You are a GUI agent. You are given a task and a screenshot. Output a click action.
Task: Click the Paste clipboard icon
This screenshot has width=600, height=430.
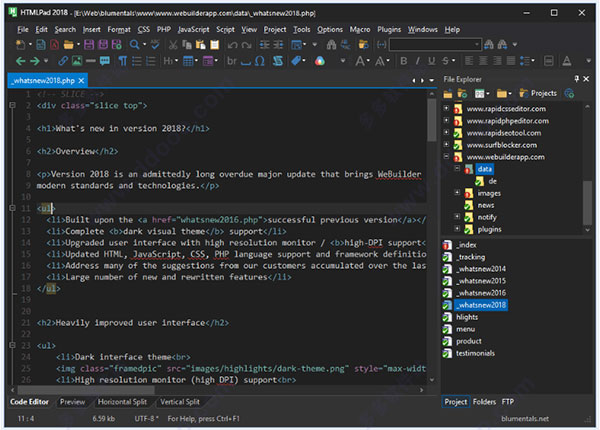pos(201,45)
